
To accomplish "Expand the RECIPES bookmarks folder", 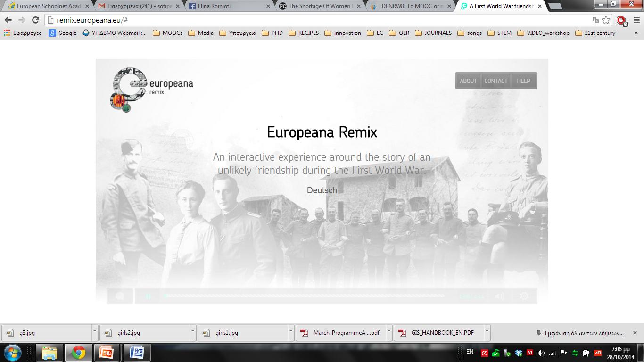I will click(304, 33).
